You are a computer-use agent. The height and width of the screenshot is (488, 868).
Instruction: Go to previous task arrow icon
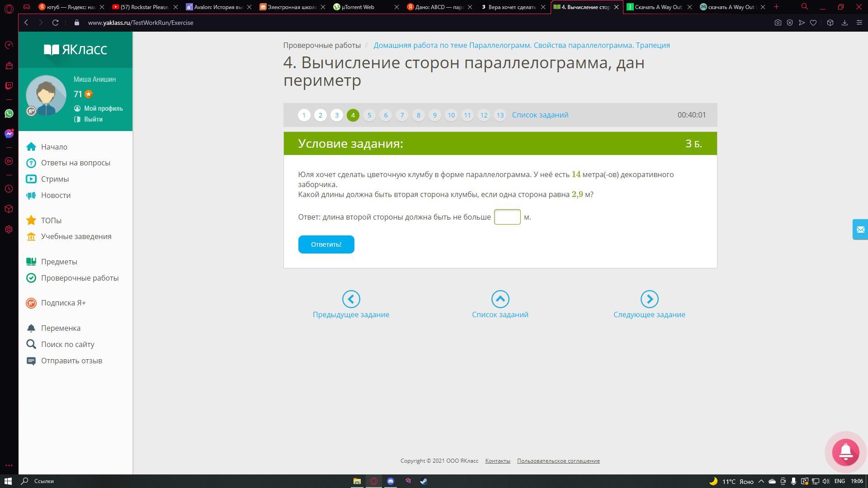pyautogui.click(x=351, y=299)
